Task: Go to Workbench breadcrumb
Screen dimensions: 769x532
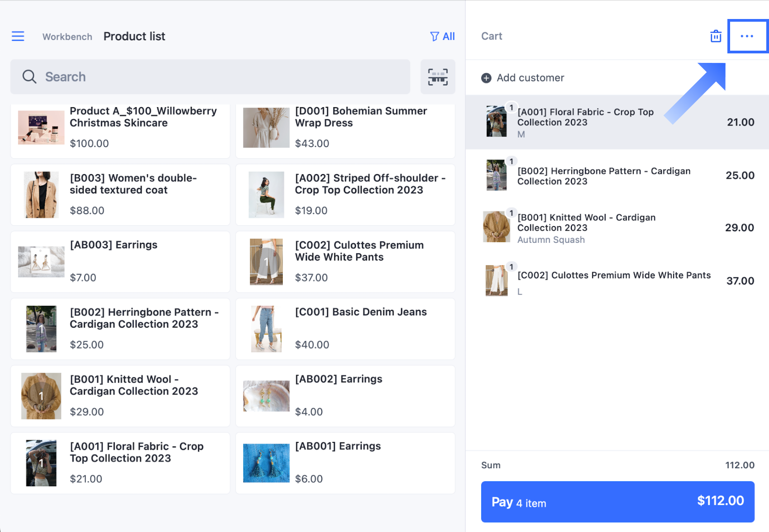Action: [67, 37]
